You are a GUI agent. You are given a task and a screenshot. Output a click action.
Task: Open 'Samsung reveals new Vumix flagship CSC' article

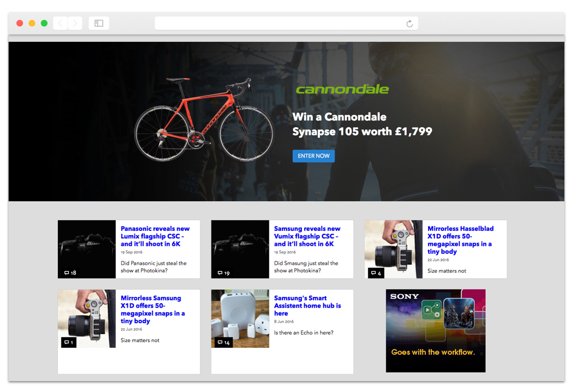tap(307, 236)
